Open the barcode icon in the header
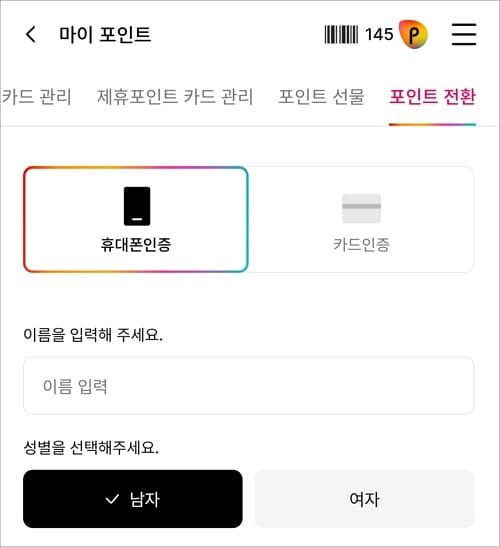 click(x=341, y=35)
